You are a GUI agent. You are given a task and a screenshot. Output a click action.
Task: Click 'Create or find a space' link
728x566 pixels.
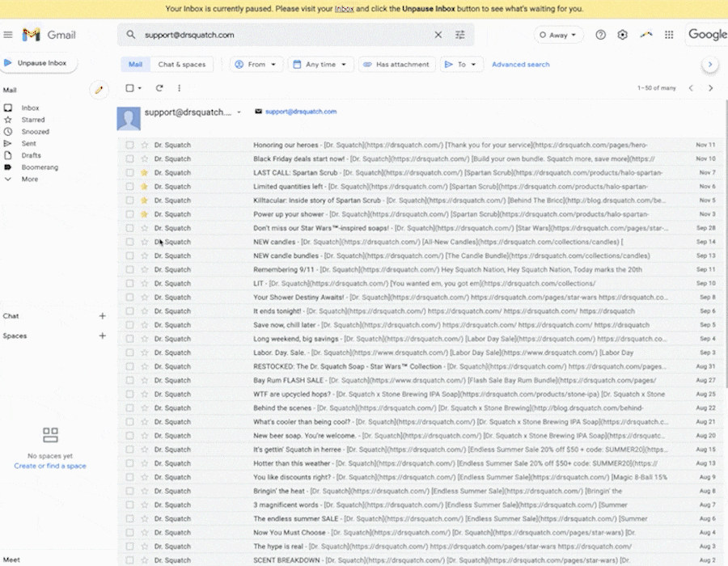[x=50, y=466]
